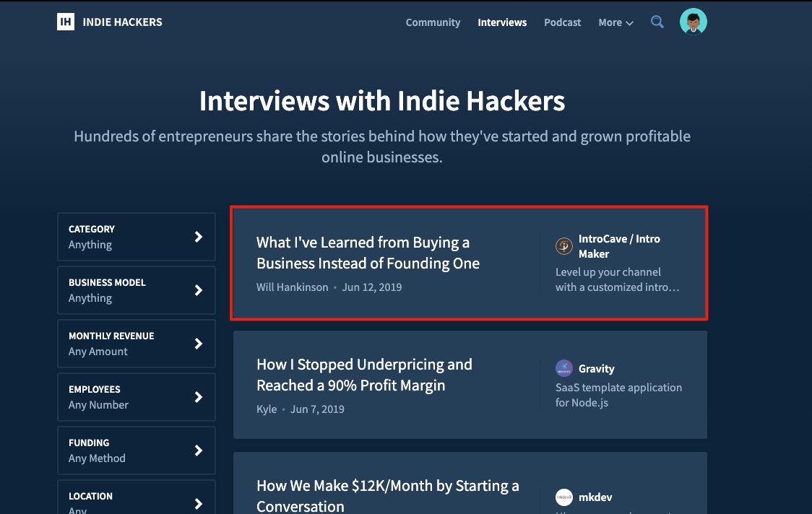Click the IntroCave / Intro Maker product icon

click(x=563, y=245)
